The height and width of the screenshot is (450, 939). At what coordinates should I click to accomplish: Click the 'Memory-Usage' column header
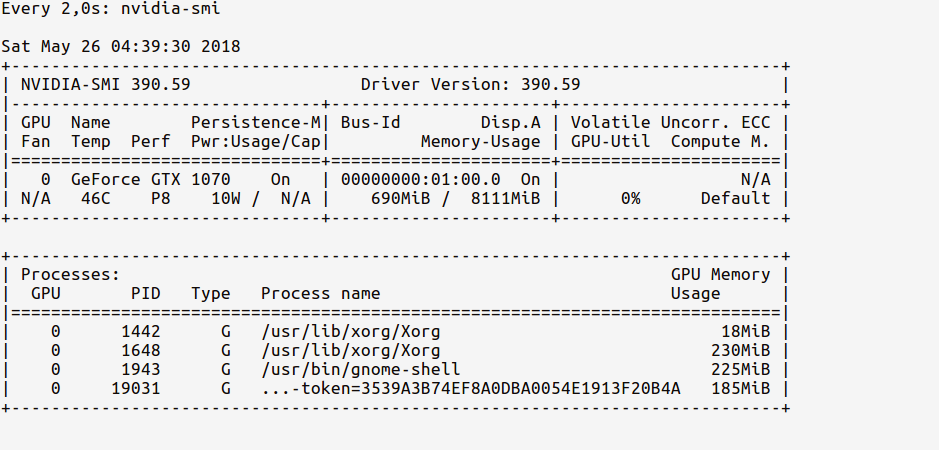tap(481, 142)
